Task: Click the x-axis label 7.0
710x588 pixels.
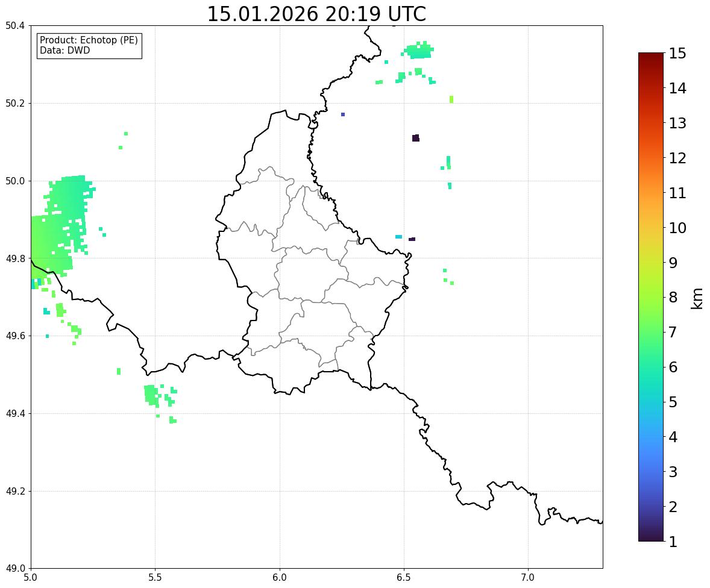Action: click(x=528, y=578)
